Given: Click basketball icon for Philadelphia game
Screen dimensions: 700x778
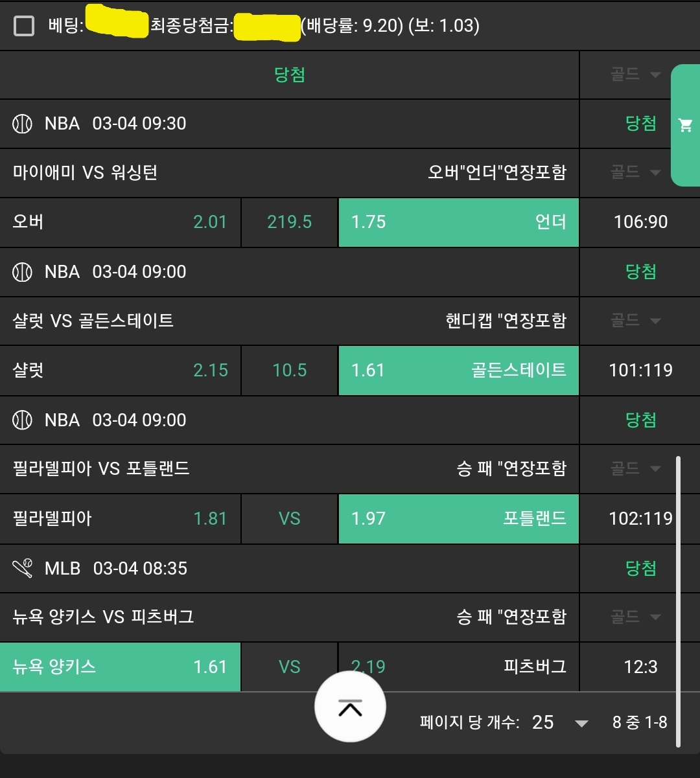Looking at the screenshot, I should (23, 420).
